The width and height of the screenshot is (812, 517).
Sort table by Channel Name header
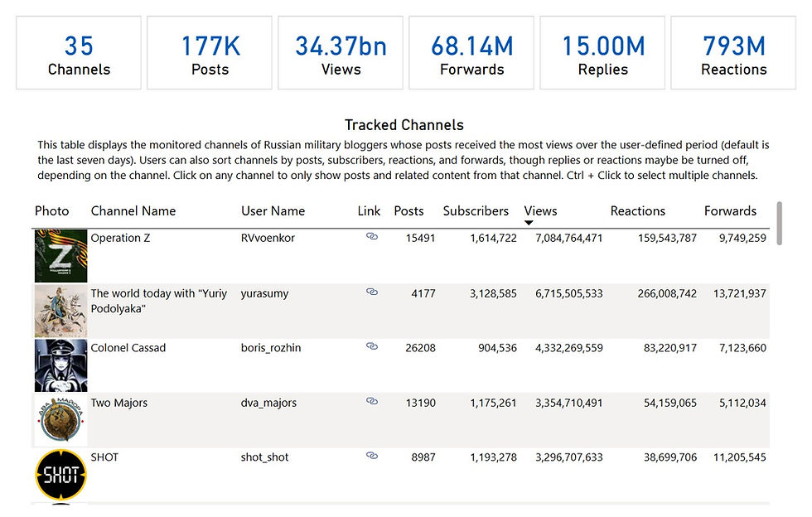click(133, 211)
